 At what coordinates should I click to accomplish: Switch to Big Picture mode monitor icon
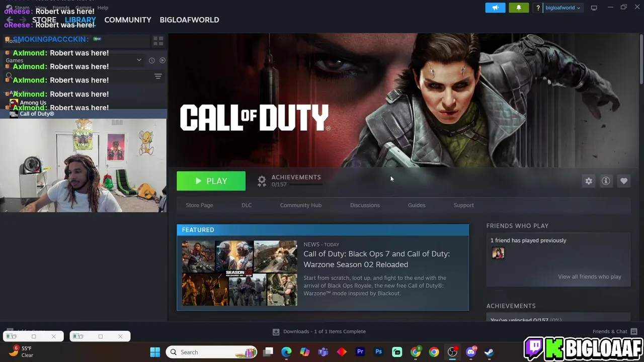pos(594,8)
